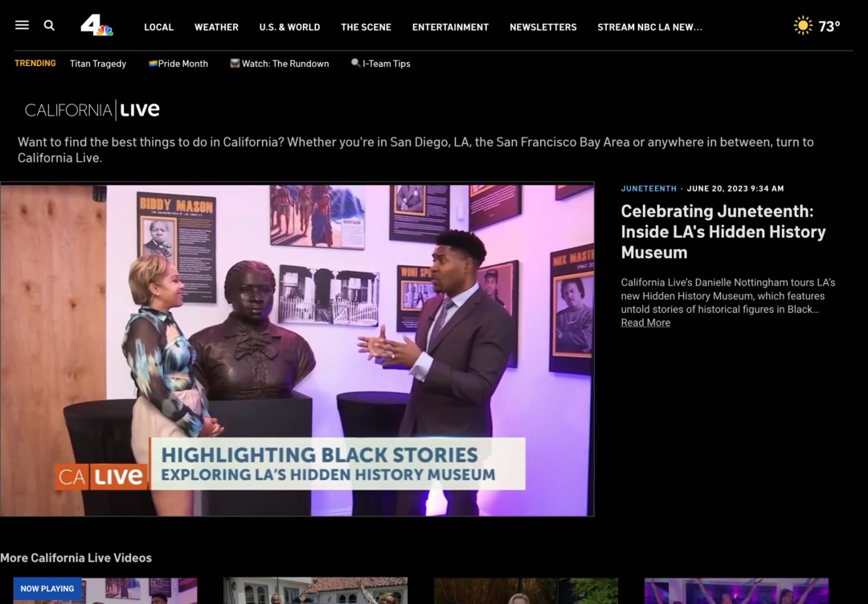Open the Weather menu

[216, 27]
